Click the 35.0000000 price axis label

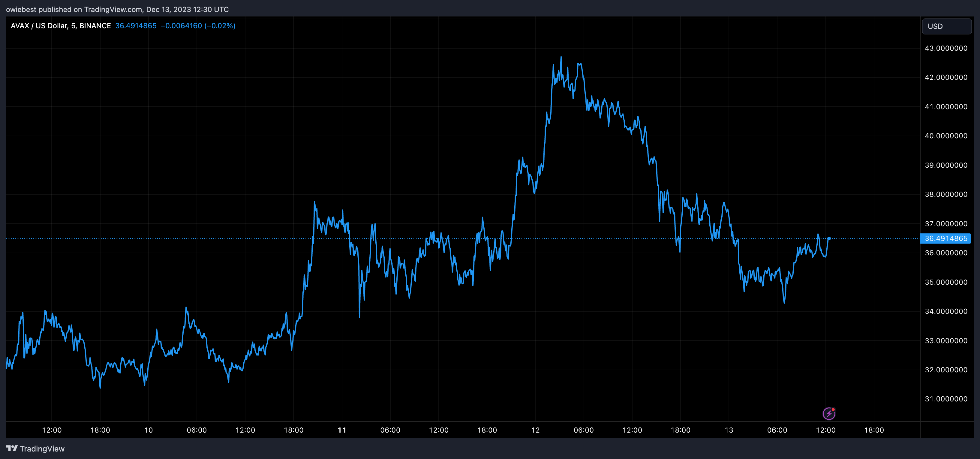click(x=946, y=282)
